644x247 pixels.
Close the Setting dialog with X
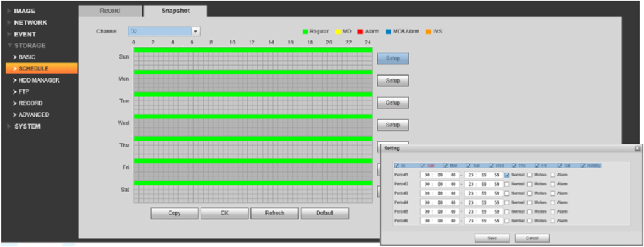point(638,148)
